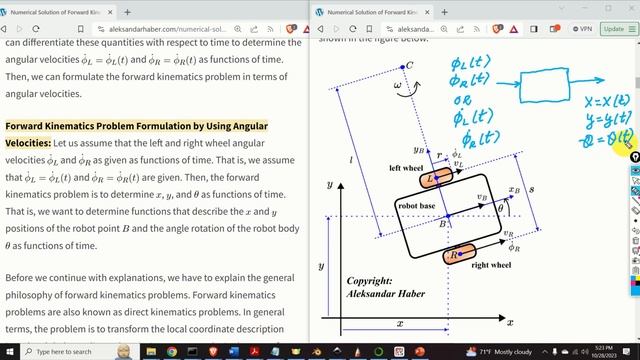
Task: Bookmark the page in the right browser window
Action: pos(369,29)
